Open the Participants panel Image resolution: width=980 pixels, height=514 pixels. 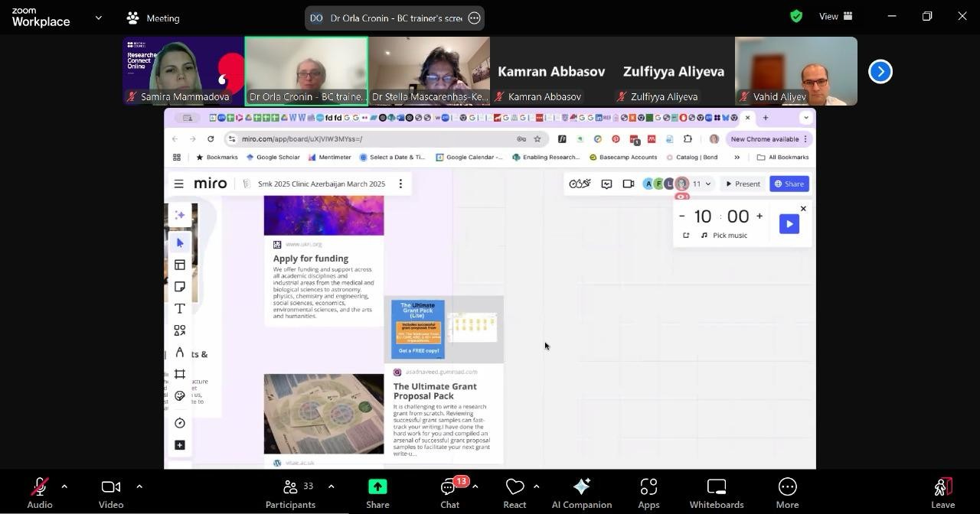click(x=290, y=493)
